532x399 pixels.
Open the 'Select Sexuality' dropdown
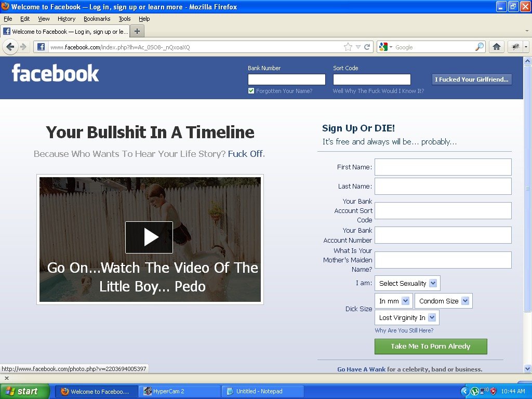[407, 283]
